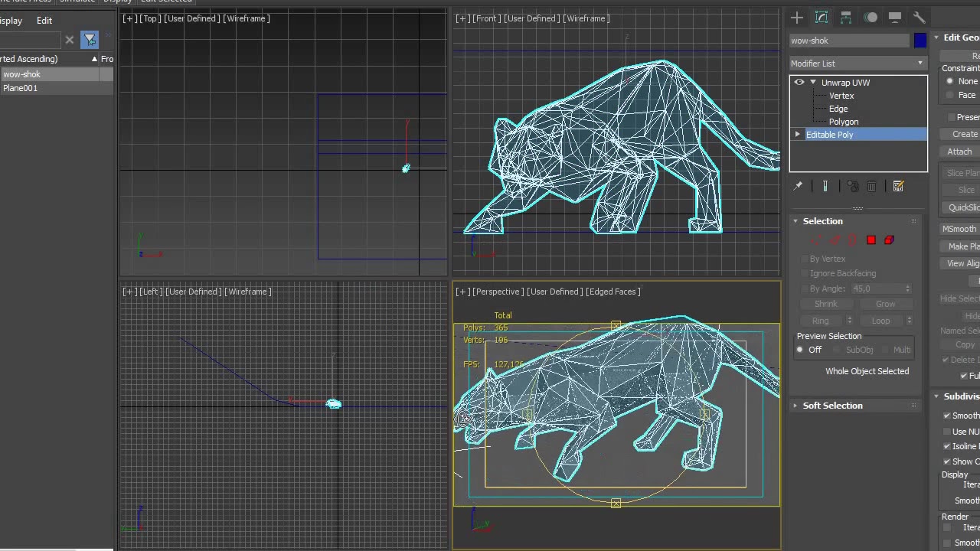This screenshot has height=551, width=980.
Task: Click the Ring selection spinner
Action: pos(849,321)
